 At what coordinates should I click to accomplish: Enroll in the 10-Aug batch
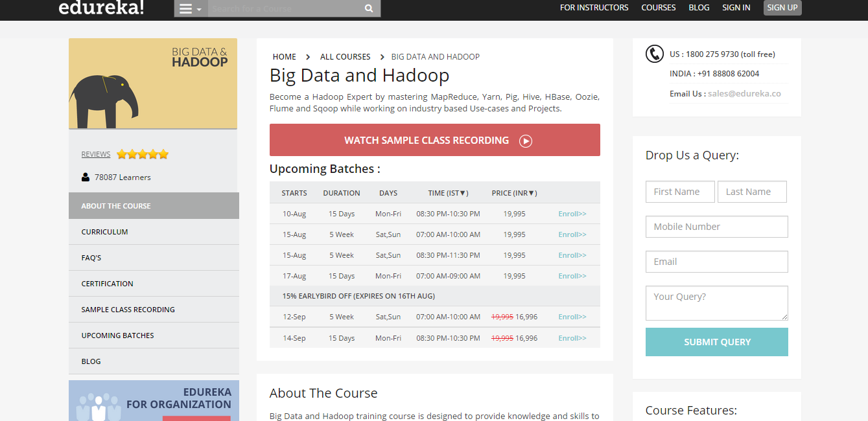[572, 214]
